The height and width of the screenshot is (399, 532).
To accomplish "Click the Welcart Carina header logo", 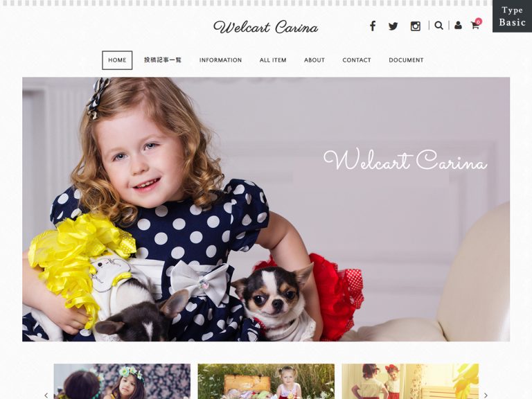I will point(266,27).
